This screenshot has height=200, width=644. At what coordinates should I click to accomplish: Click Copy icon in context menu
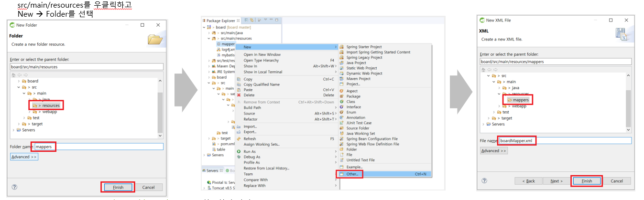pos(239,79)
